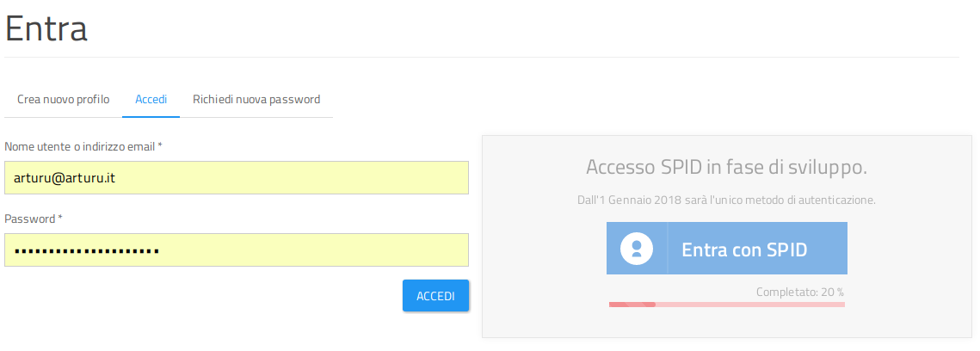Click the SPID user avatar icon
This screenshot has height=351, width=980.
tap(637, 249)
